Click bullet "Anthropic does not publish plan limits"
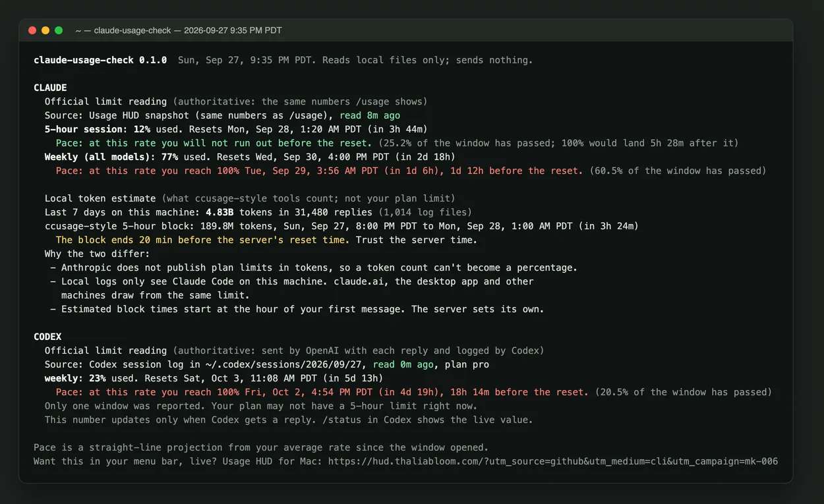824x504 pixels. point(314,267)
